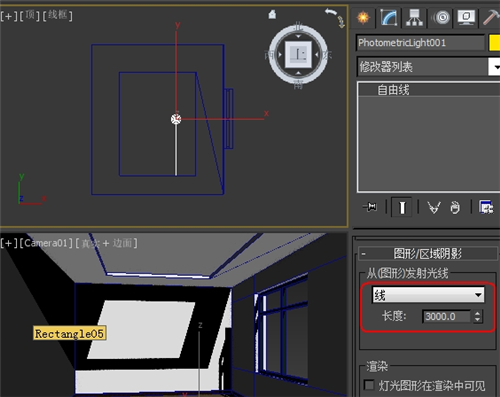Click ViewCube left arrow triangle
Screen dimensions: 500x397
[280, 54]
